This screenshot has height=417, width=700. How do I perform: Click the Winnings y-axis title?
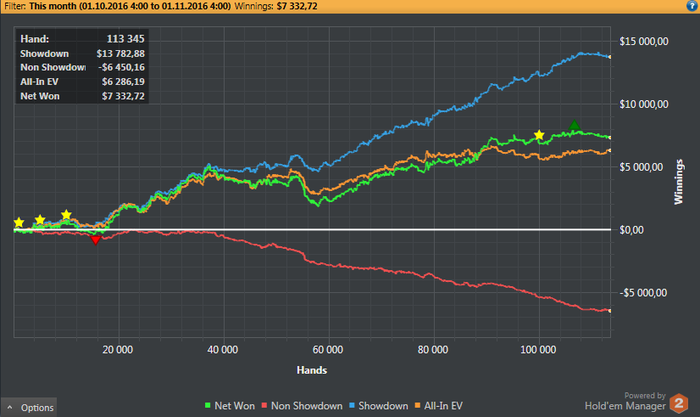679,182
